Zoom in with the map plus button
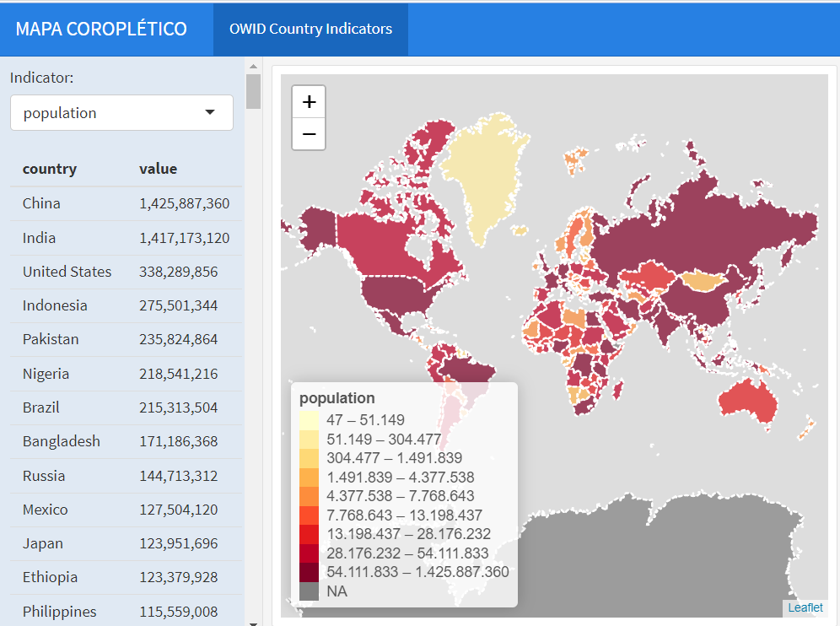The height and width of the screenshot is (626, 840). (309, 102)
